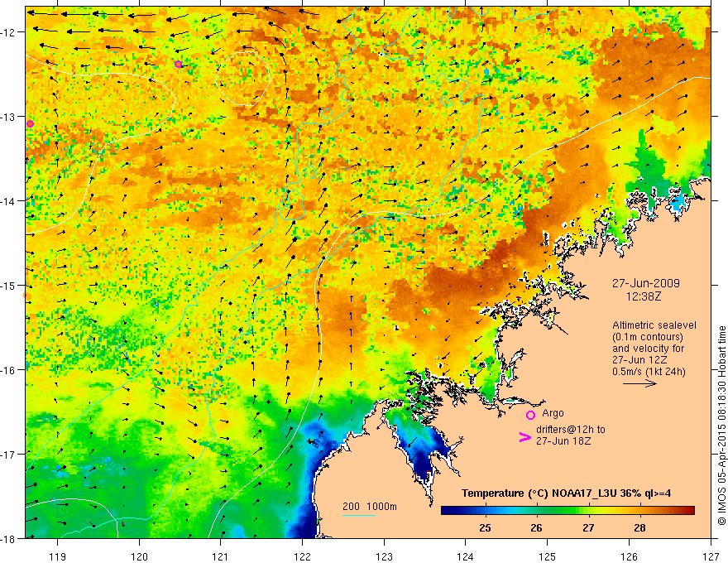
Task: Click the latitude axis label -16
Action: pyautogui.click(x=9, y=370)
